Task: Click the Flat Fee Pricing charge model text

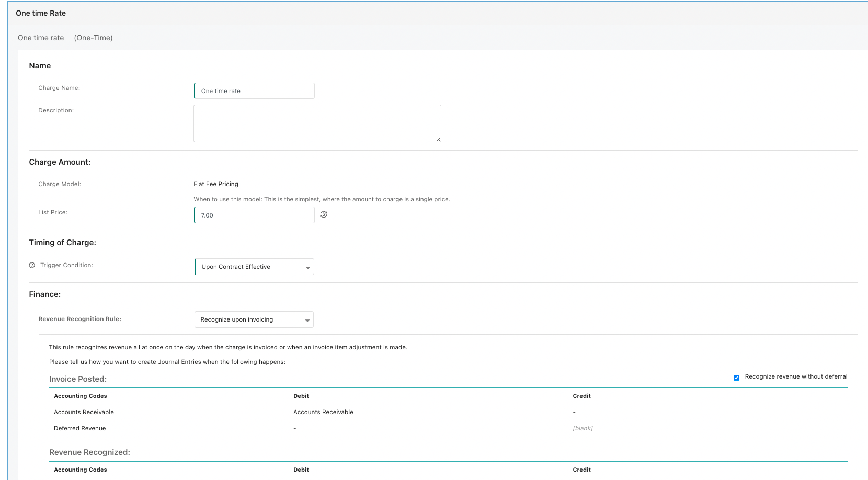Action: point(216,184)
